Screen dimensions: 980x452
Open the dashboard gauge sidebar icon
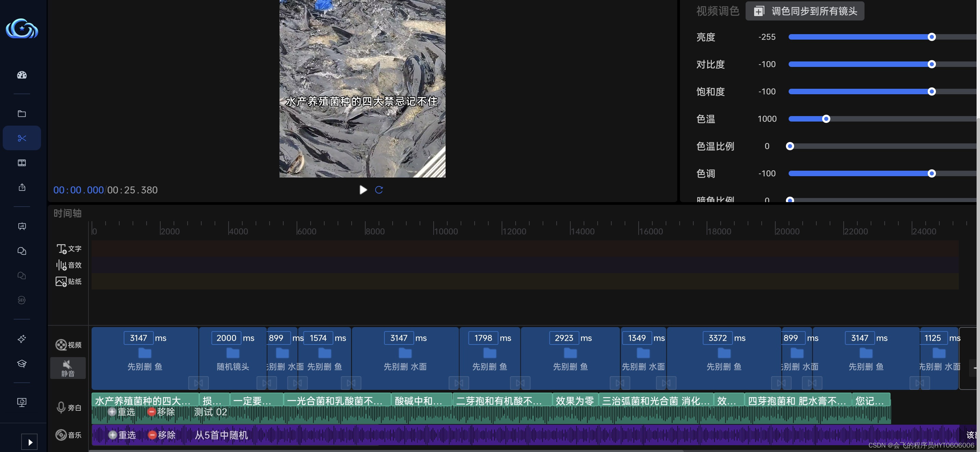click(22, 75)
